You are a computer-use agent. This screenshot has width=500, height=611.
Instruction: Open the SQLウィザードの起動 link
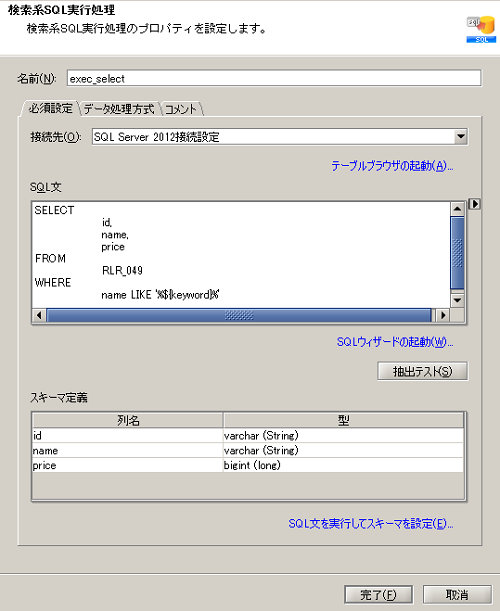[395, 342]
